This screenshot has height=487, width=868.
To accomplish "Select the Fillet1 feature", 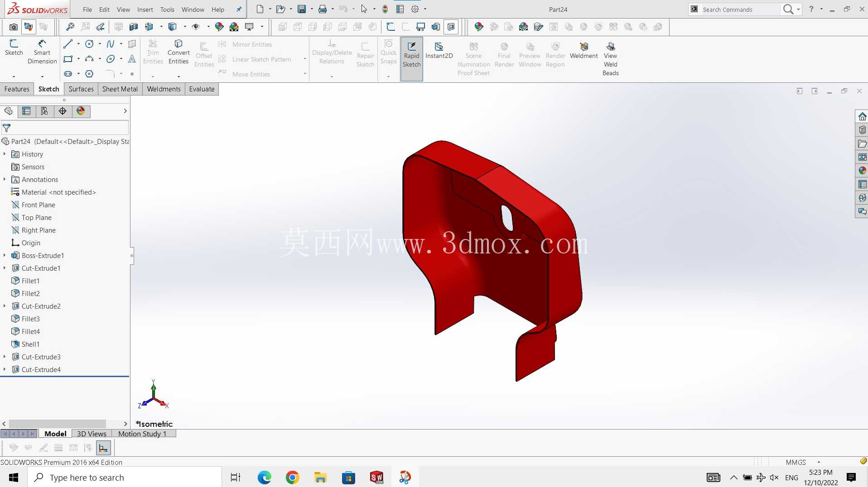I will click(30, 281).
